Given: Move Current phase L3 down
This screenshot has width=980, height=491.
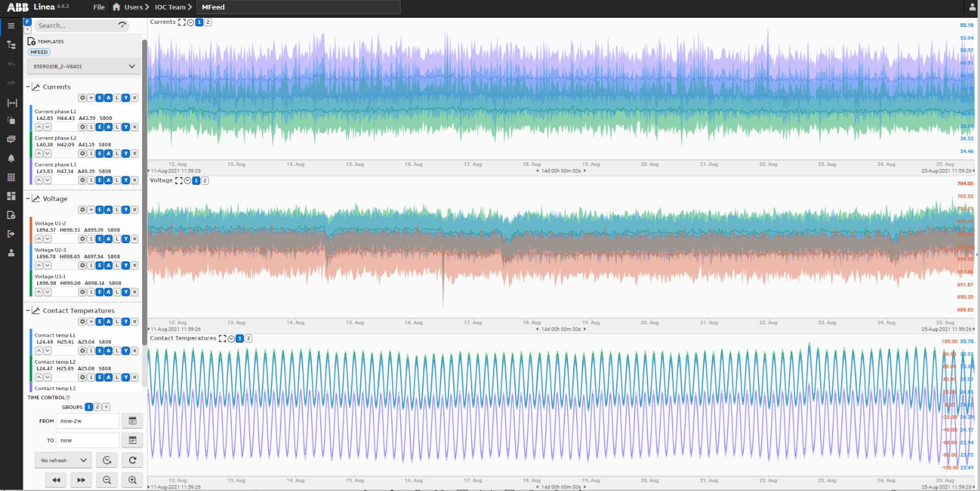Looking at the screenshot, I should pos(47,180).
